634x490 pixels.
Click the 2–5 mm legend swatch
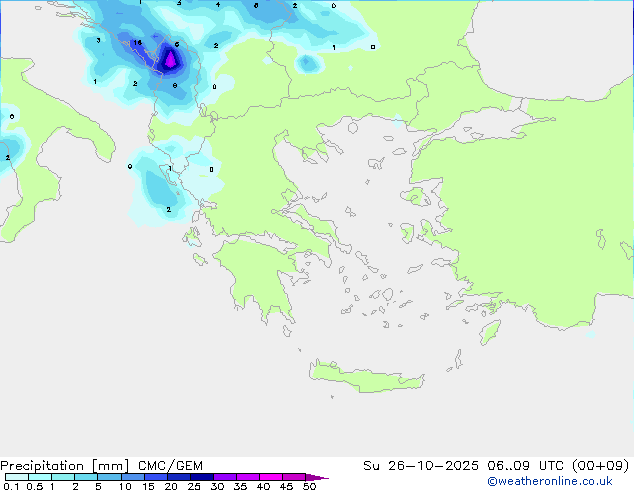pyautogui.click(x=86, y=477)
